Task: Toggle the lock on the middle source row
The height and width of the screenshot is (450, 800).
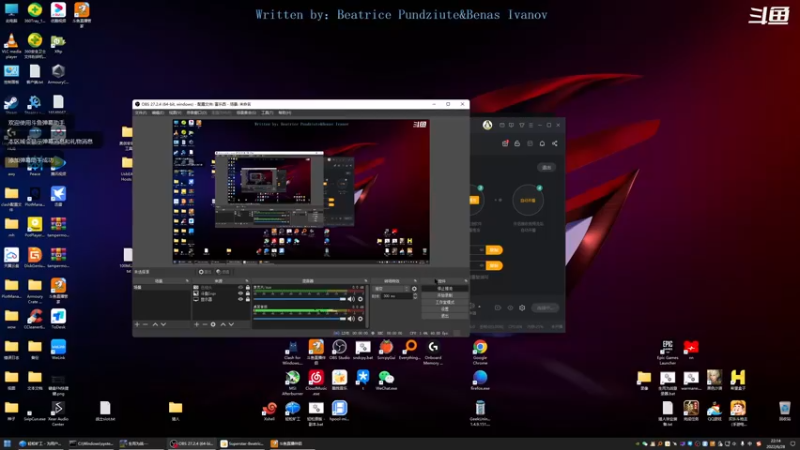Action: coord(248,294)
